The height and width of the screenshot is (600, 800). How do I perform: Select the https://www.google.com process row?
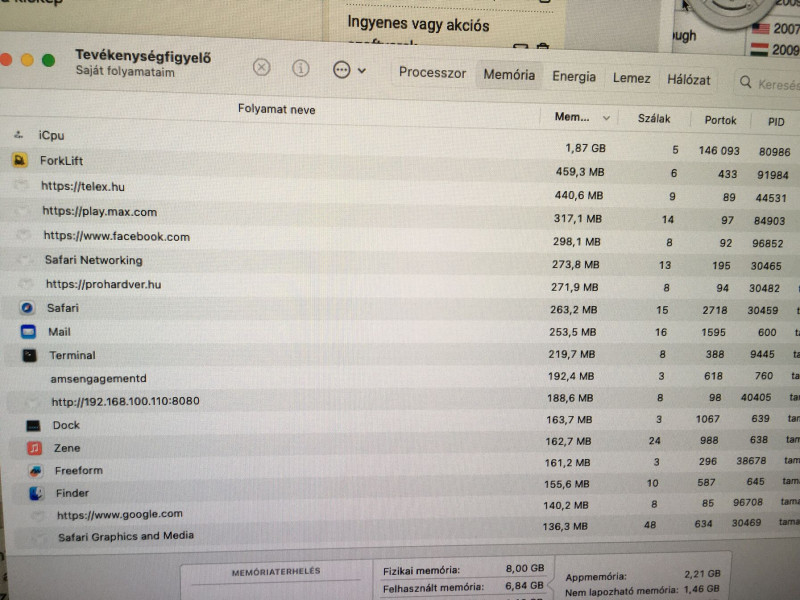[x=403, y=509]
